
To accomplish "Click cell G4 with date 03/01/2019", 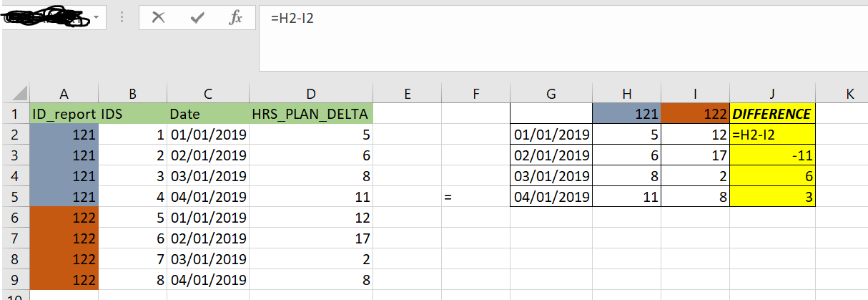I will click(551, 175).
